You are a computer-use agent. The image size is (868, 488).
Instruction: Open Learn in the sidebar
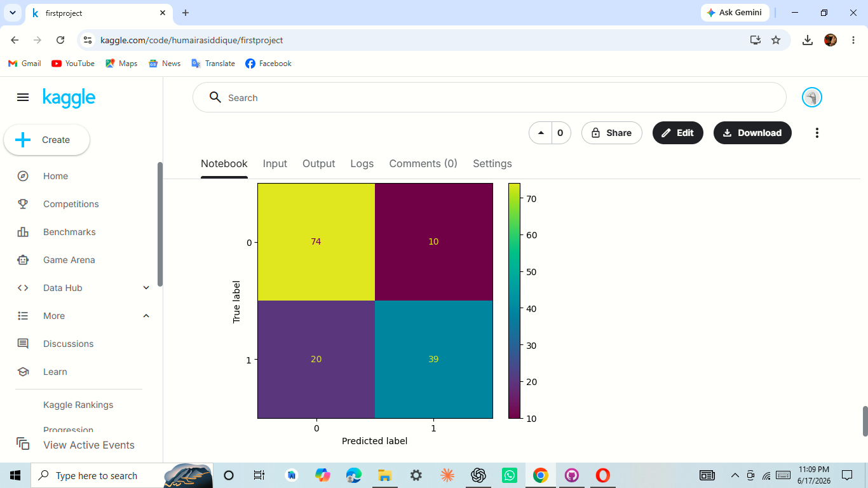pyautogui.click(x=55, y=372)
